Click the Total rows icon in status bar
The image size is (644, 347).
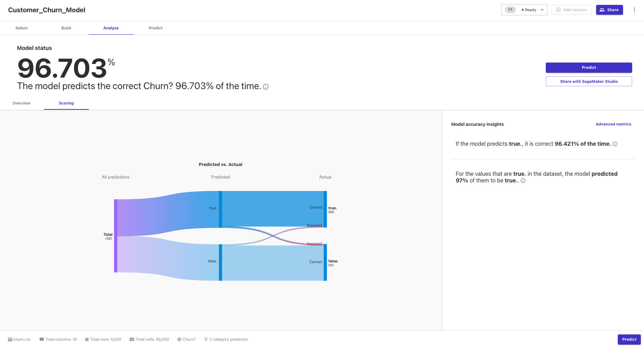tap(87, 339)
